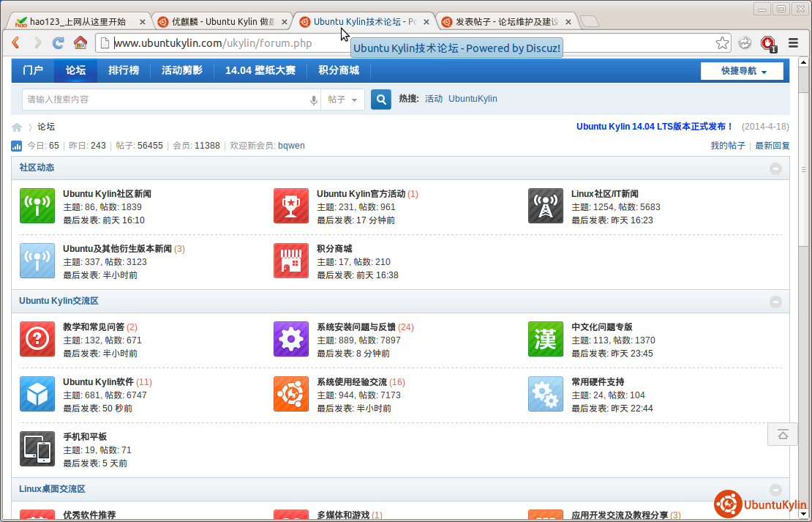Click the scroll-to-top arrow button

(x=782, y=434)
